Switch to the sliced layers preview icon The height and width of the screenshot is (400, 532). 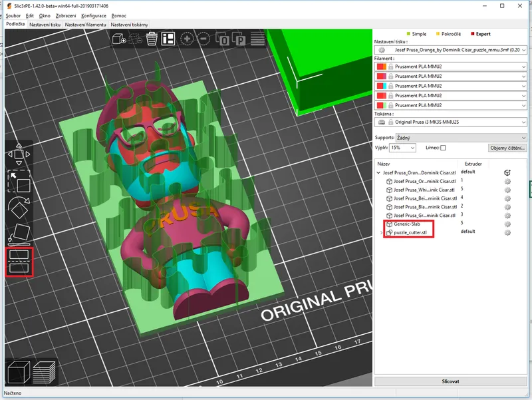click(x=44, y=371)
